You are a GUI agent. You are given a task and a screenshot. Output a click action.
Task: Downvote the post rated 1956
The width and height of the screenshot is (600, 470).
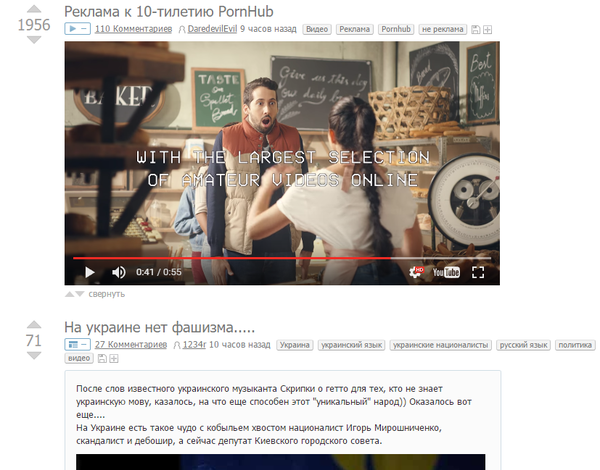(x=34, y=41)
